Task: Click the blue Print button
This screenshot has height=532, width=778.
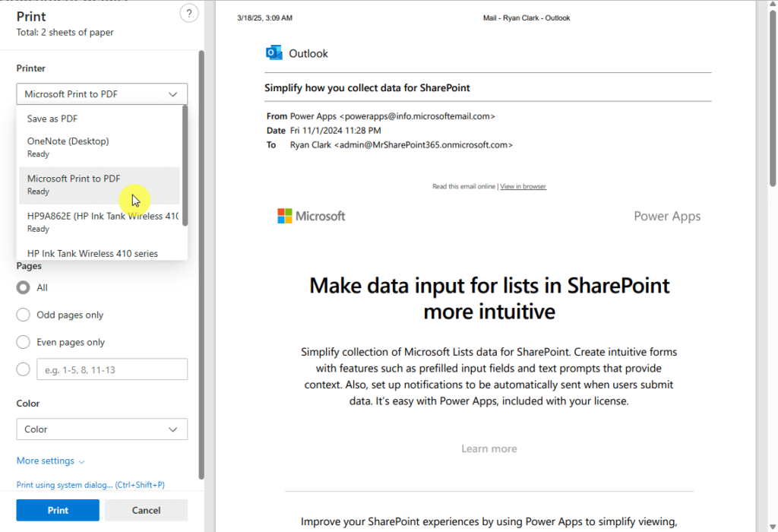Action: tap(58, 510)
